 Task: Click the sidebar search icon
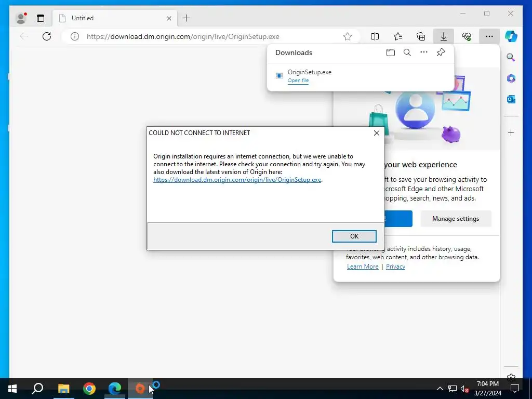pos(511,57)
